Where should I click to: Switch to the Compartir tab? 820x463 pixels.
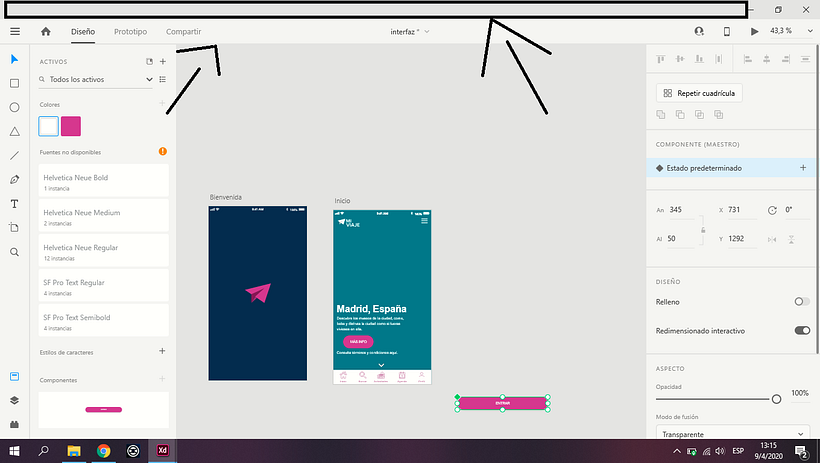click(x=184, y=32)
